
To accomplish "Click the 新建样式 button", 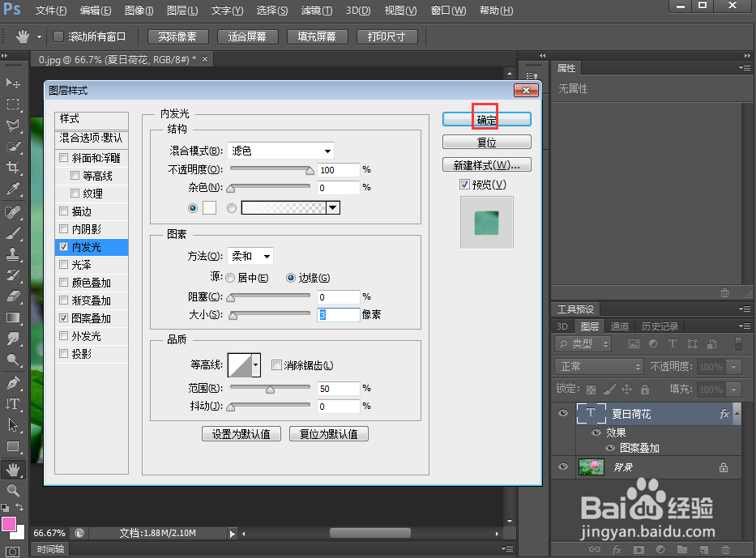I will [486, 164].
